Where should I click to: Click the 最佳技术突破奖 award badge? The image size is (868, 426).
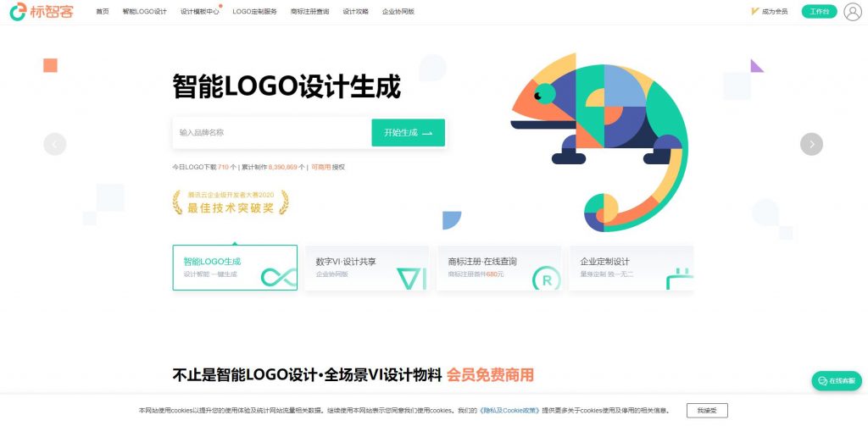[x=231, y=202]
